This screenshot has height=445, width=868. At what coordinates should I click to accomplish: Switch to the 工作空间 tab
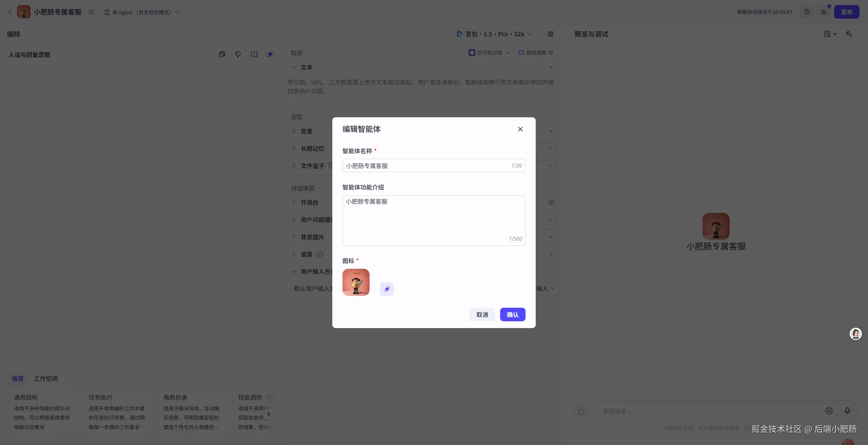click(x=45, y=379)
